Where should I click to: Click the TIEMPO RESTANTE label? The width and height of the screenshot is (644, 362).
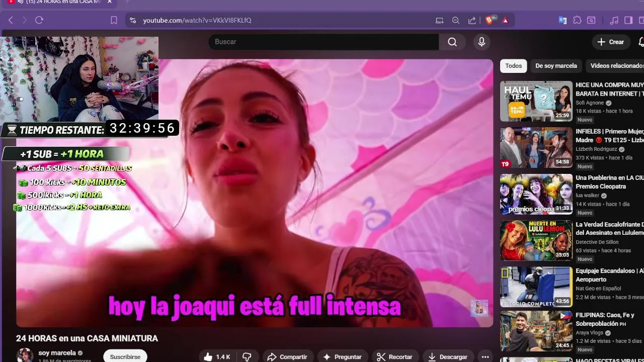(61, 130)
